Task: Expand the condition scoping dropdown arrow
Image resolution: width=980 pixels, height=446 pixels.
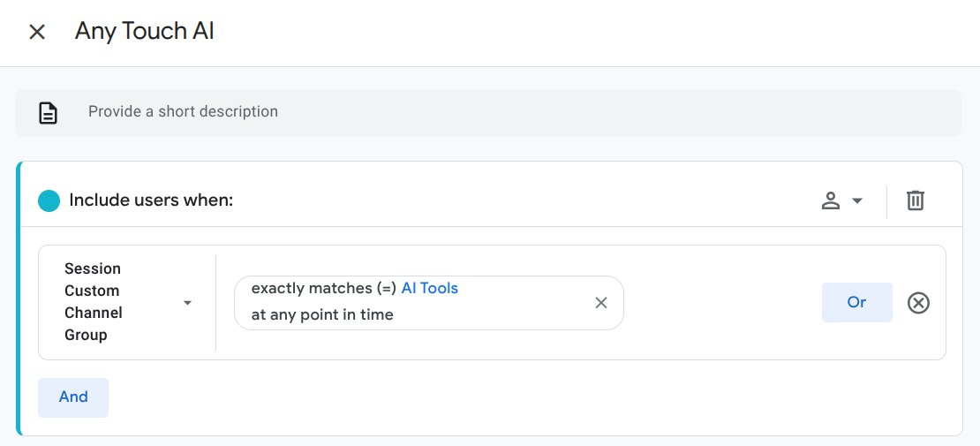Action: (x=857, y=201)
